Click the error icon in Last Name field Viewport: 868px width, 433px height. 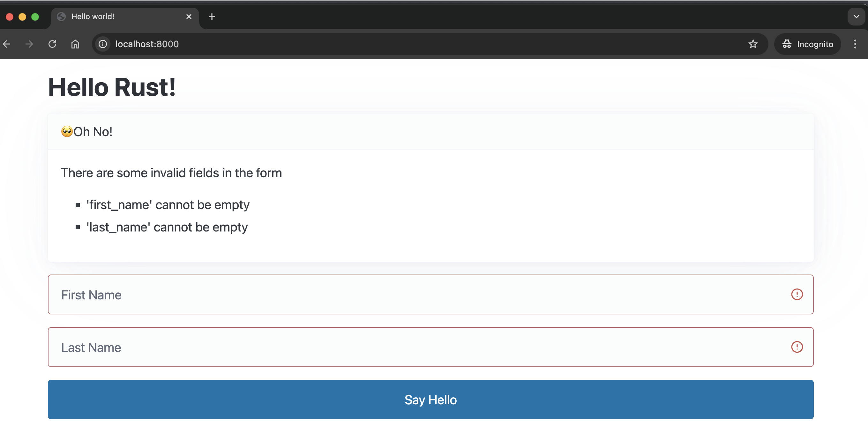coord(797,347)
